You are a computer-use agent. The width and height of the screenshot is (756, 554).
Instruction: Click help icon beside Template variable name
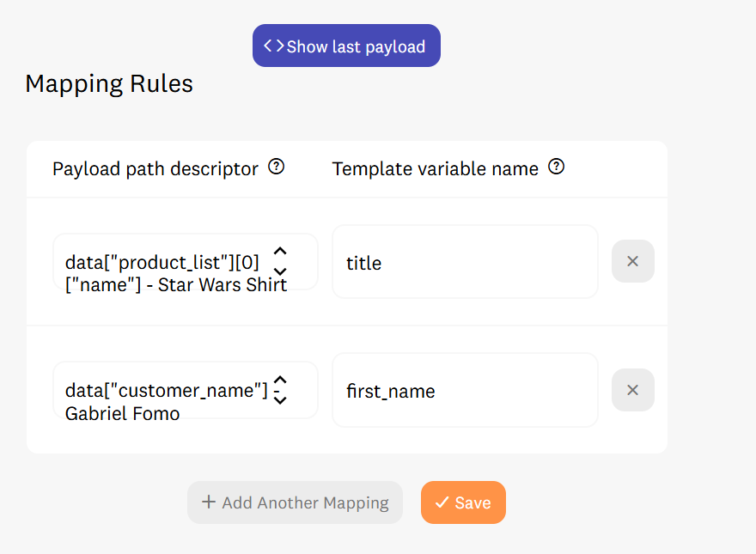pos(557,167)
